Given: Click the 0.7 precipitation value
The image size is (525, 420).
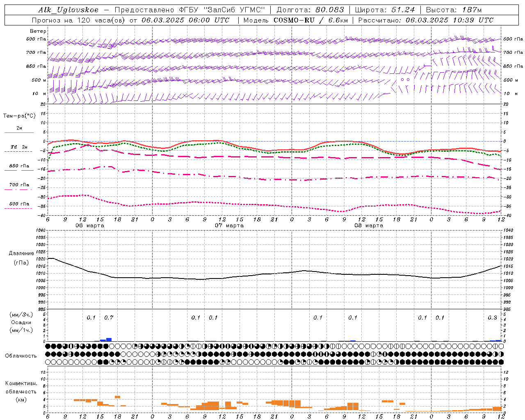Looking at the screenshot, I should coord(109,318).
